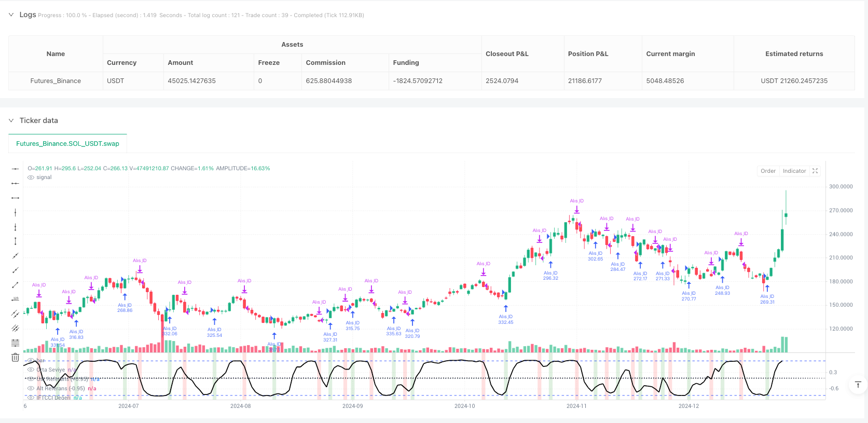
Task: Click the 2024-11 label on time axis
Action: tap(576, 406)
